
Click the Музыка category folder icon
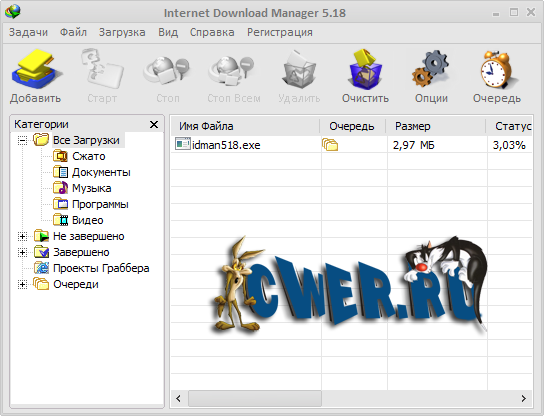click(x=60, y=188)
